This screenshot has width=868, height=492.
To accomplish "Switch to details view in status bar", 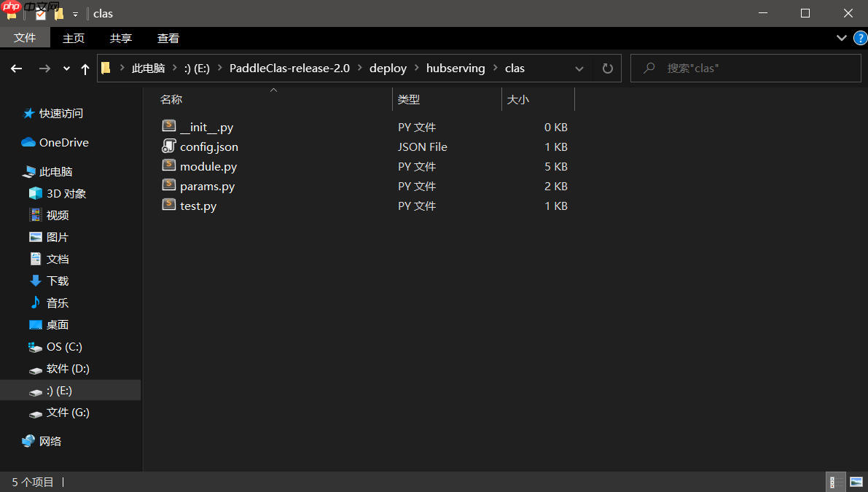I will tap(835, 482).
